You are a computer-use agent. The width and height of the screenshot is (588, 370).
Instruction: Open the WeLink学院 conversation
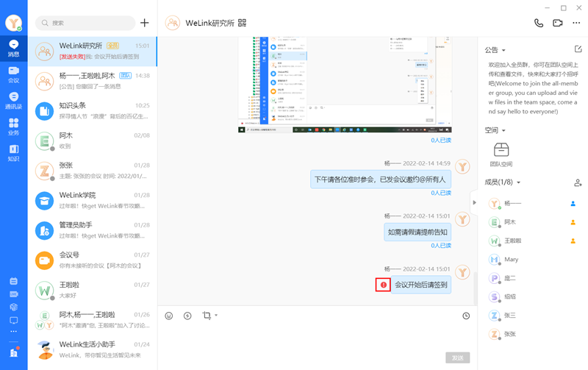(93, 200)
